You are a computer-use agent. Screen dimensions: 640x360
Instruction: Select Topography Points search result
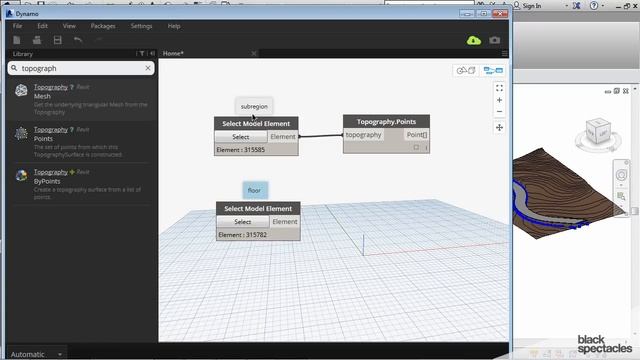82,142
